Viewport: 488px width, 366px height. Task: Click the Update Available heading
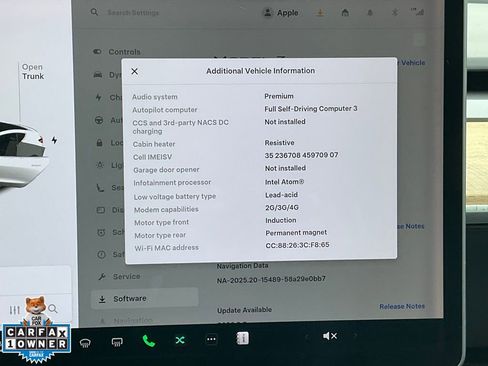244,310
